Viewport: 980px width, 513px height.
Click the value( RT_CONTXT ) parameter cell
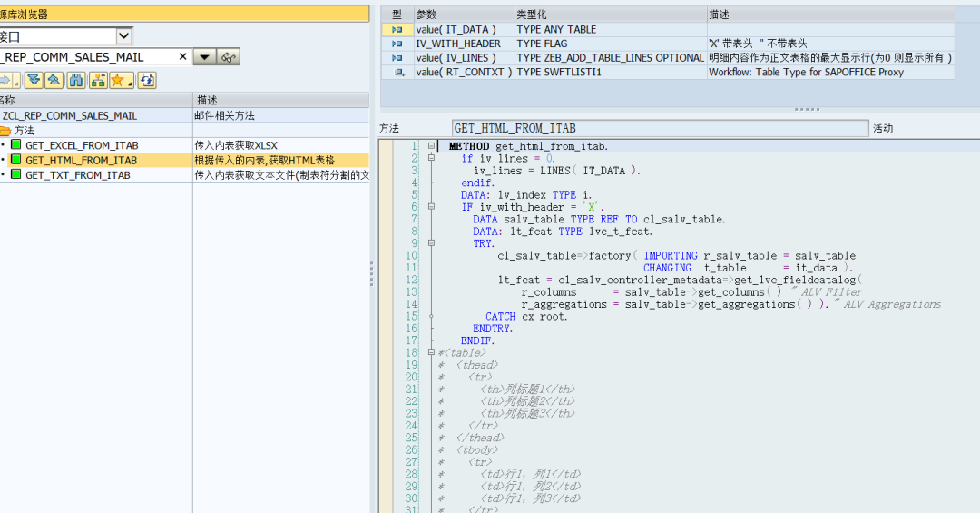click(465, 73)
